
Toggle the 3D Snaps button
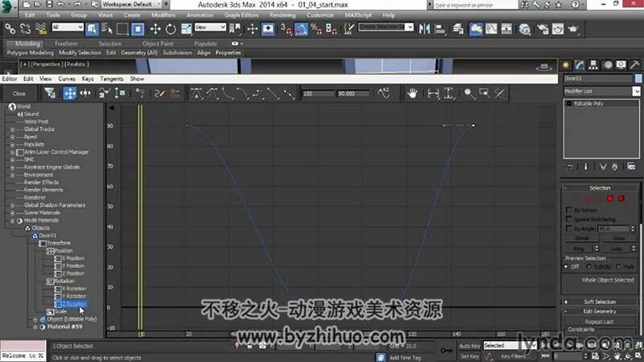[286, 28]
